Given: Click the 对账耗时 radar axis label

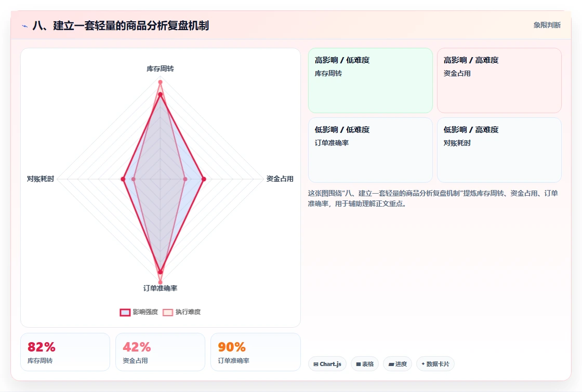Looking at the screenshot, I should click(41, 179).
